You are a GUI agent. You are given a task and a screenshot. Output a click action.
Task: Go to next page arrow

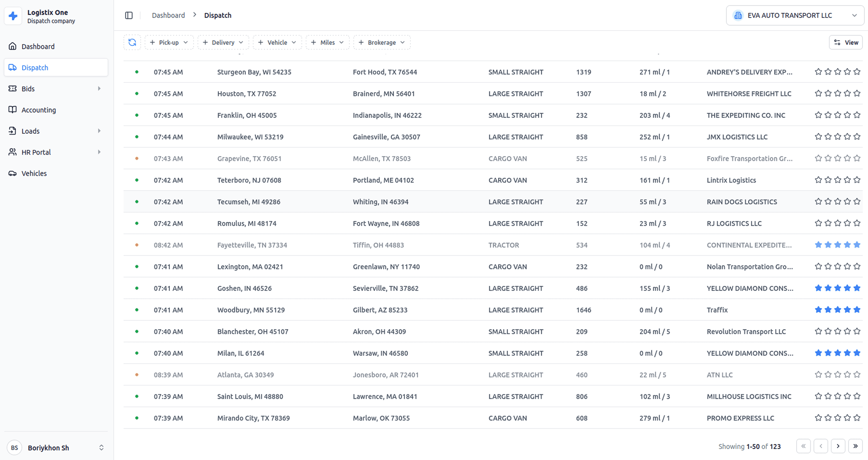click(x=838, y=446)
